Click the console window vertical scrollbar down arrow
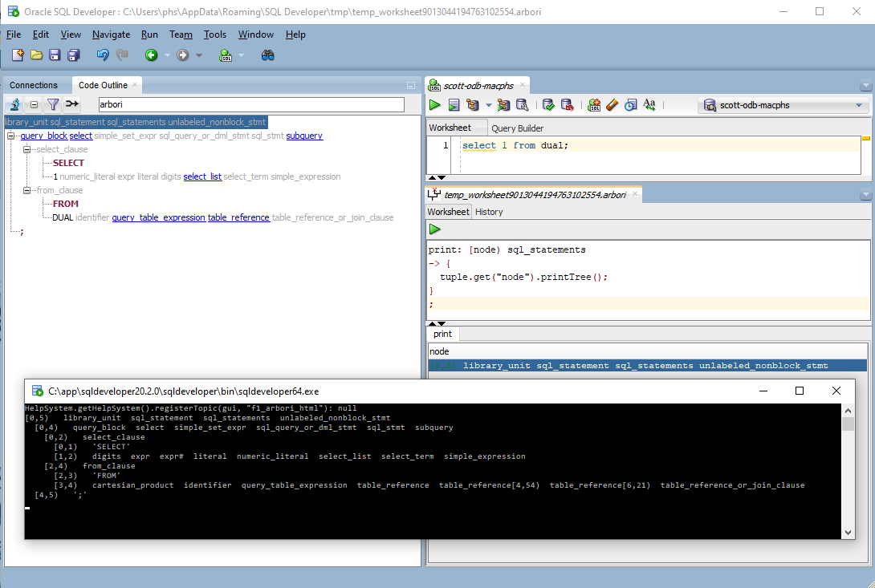875x588 pixels. pos(848,532)
